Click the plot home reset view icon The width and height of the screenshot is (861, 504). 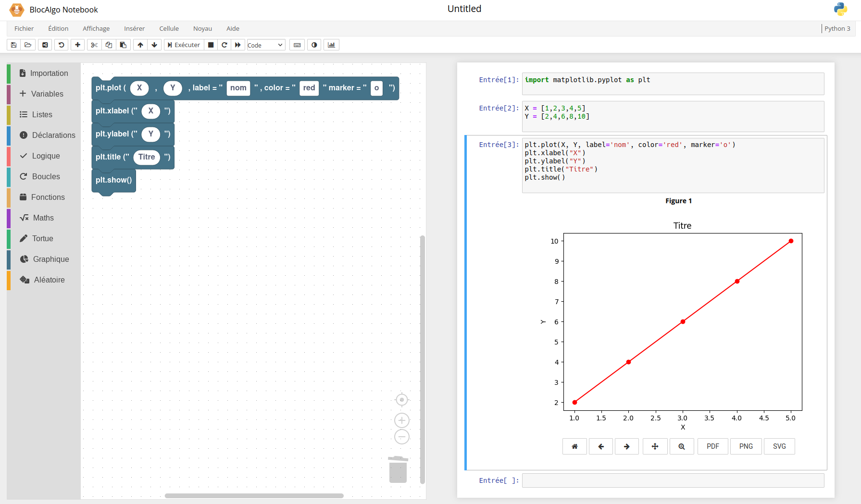(574, 446)
